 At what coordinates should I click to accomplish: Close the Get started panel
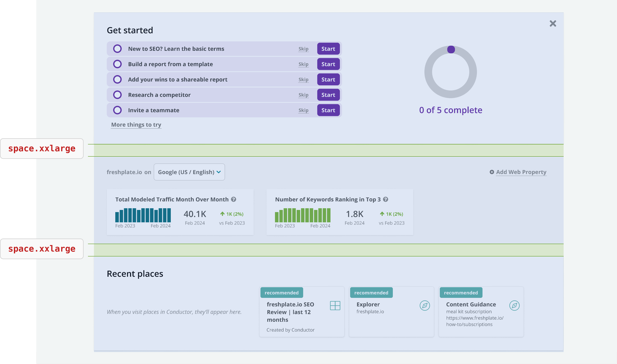click(x=553, y=23)
